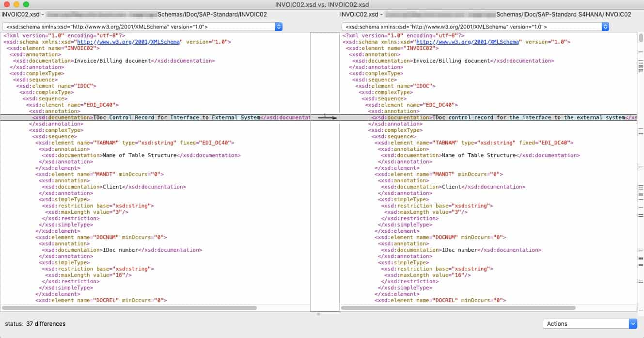Viewport: 644px width, 338px height.
Task: Click the xml version declaration in left pane
Action: click(64, 35)
